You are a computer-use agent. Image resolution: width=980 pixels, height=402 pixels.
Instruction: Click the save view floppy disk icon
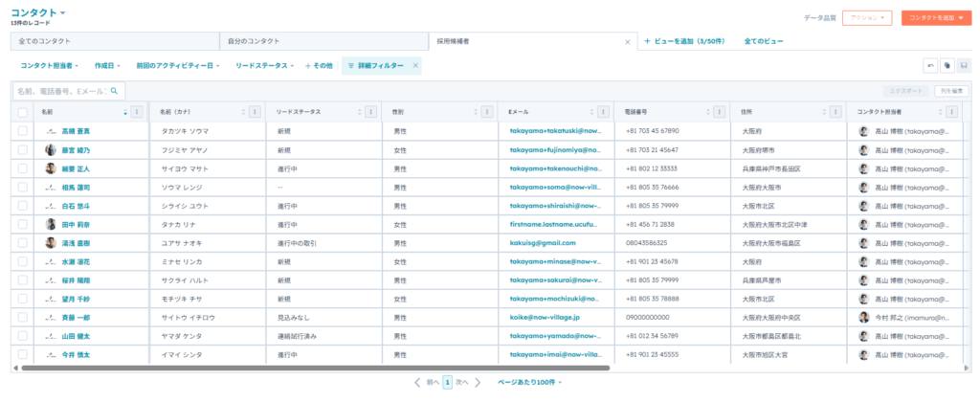pos(964,65)
